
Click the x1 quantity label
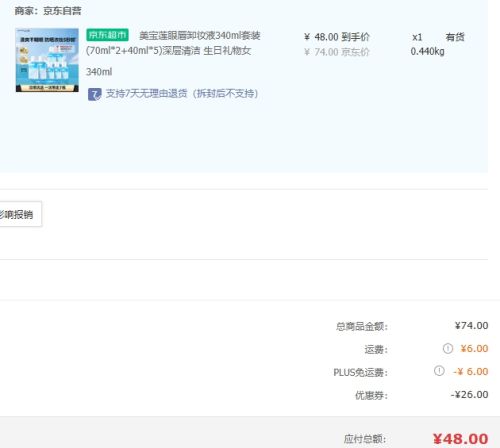(x=417, y=37)
